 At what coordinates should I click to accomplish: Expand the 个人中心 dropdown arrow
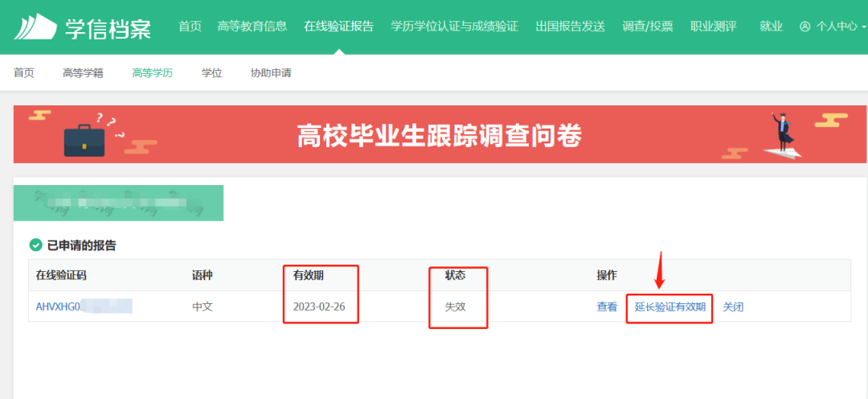pyautogui.click(x=863, y=27)
